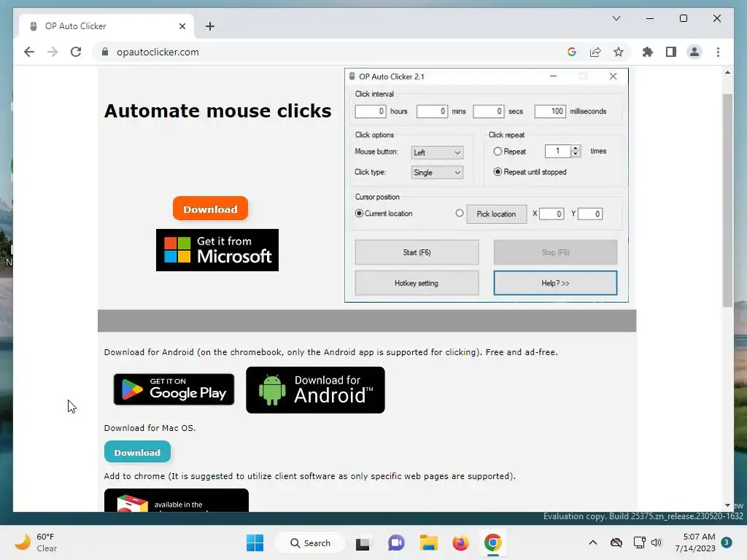Click the Stop (F6) button
Screen dimensions: 747x560
[555, 252]
